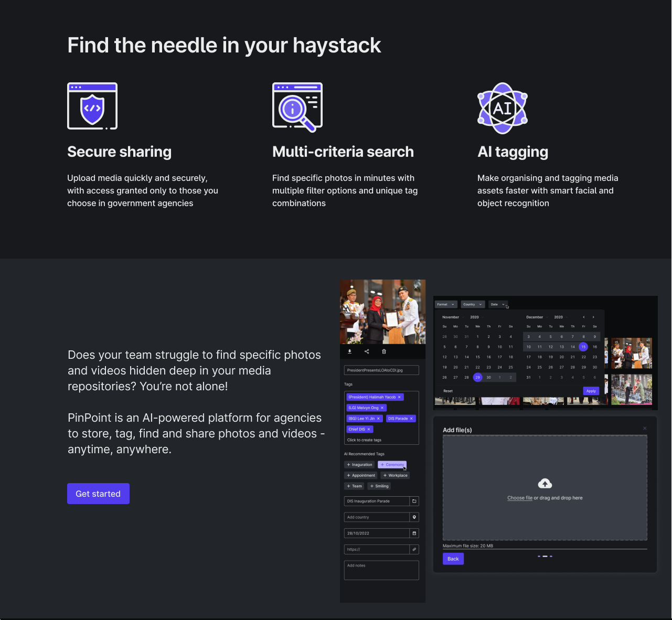Go to next month in date picker
Image resolution: width=672 pixels, height=620 pixels.
593,317
